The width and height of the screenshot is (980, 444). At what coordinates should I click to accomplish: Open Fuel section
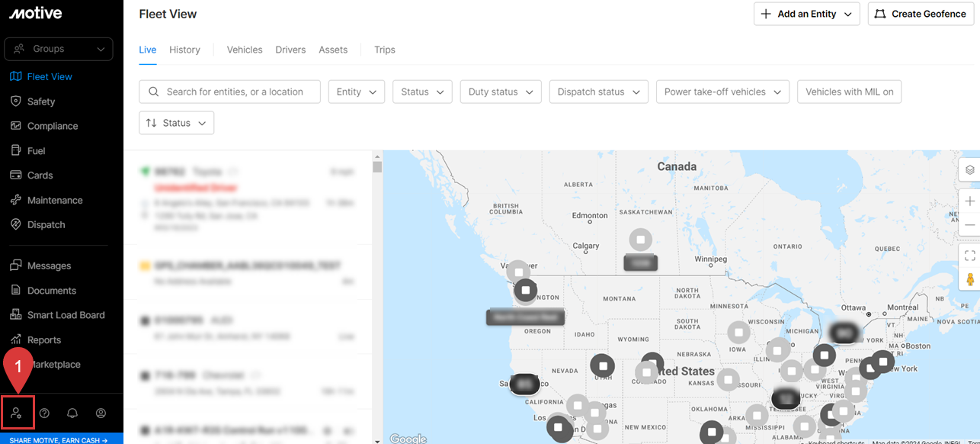(36, 151)
